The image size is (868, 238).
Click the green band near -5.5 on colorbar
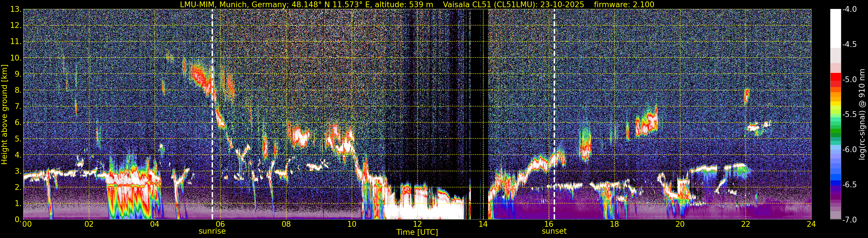[x=835, y=116]
